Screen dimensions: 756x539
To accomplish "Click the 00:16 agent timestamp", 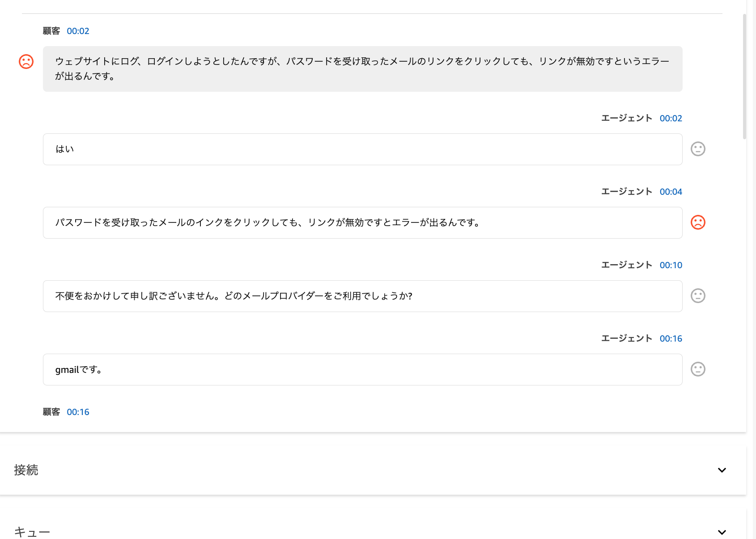I will point(671,338).
